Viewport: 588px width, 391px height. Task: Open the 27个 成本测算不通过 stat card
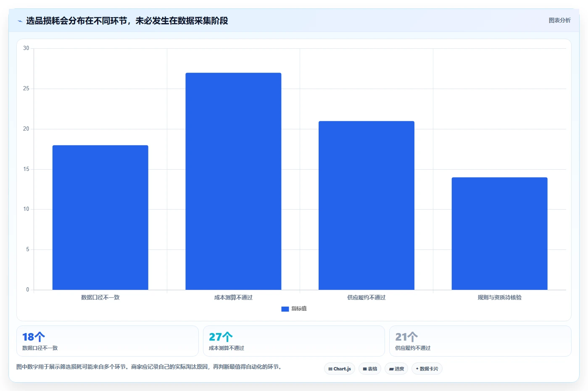(x=294, y=341)
